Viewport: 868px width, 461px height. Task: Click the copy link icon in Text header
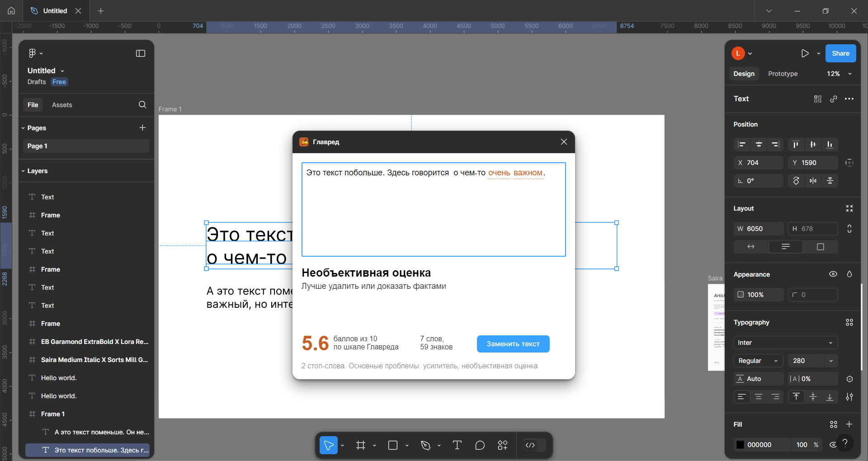click(x=834, y=99)
